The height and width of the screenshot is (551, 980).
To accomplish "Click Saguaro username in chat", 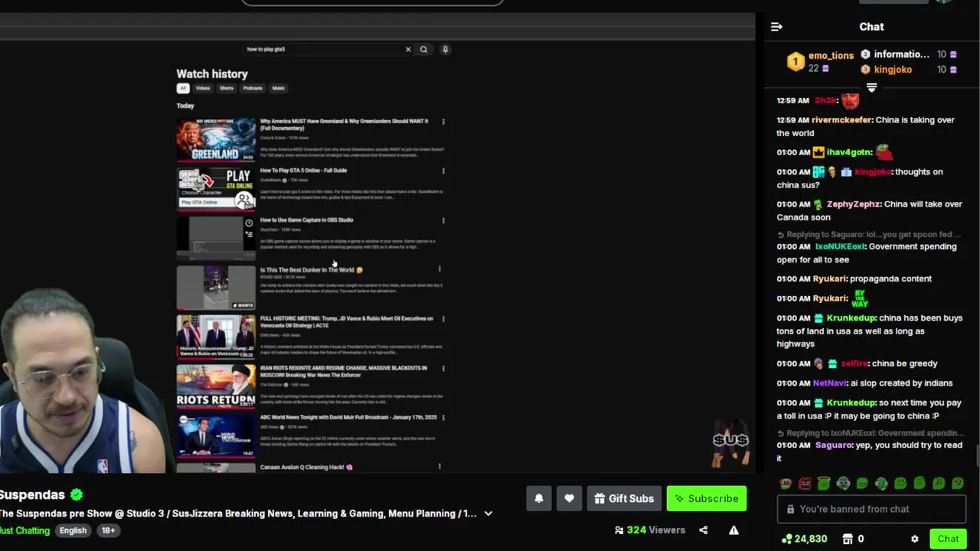I will (834, 445).
